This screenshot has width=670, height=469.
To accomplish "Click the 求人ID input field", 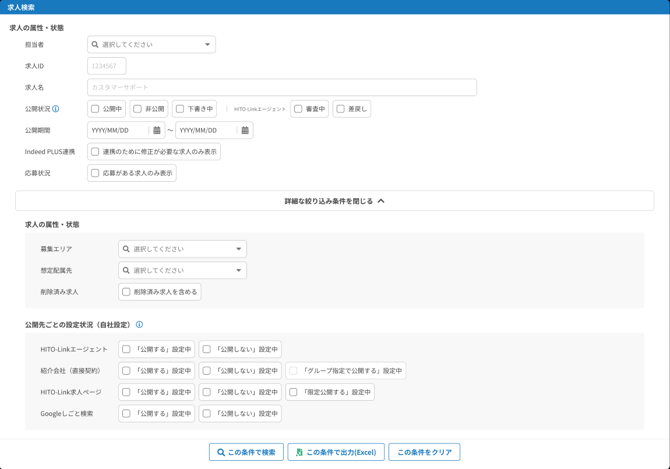I will coord(107,66).
